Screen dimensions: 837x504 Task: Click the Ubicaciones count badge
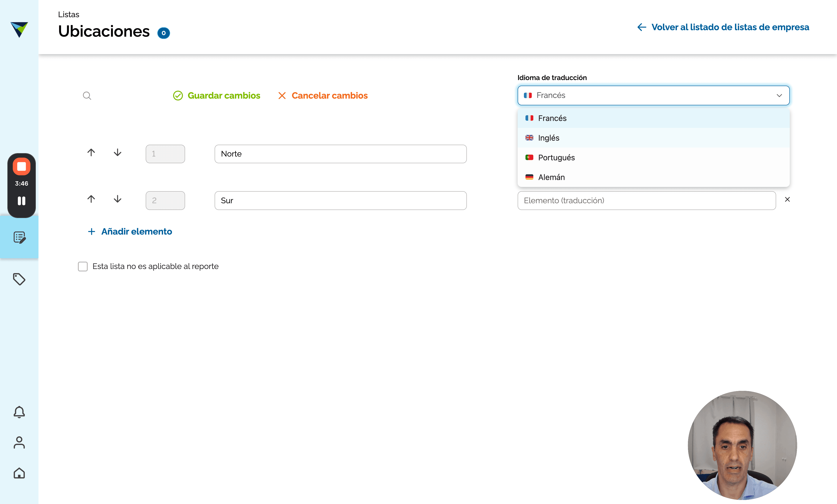pos(164,33)
